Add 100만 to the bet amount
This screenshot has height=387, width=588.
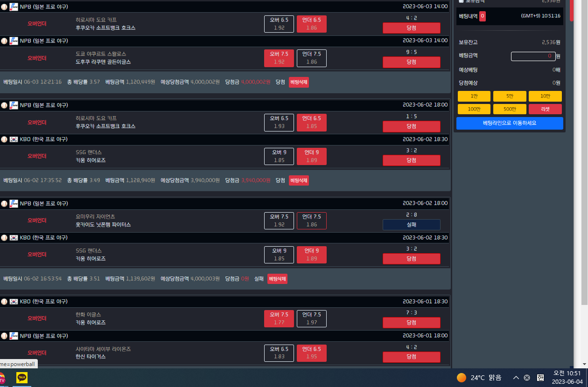(x=474, y=109)
